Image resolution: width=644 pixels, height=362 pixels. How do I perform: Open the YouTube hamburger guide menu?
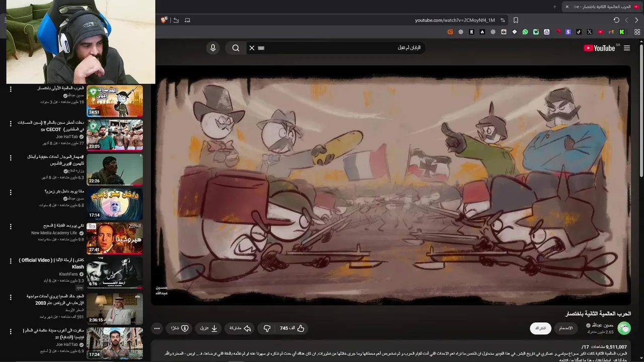pos(626,48)
